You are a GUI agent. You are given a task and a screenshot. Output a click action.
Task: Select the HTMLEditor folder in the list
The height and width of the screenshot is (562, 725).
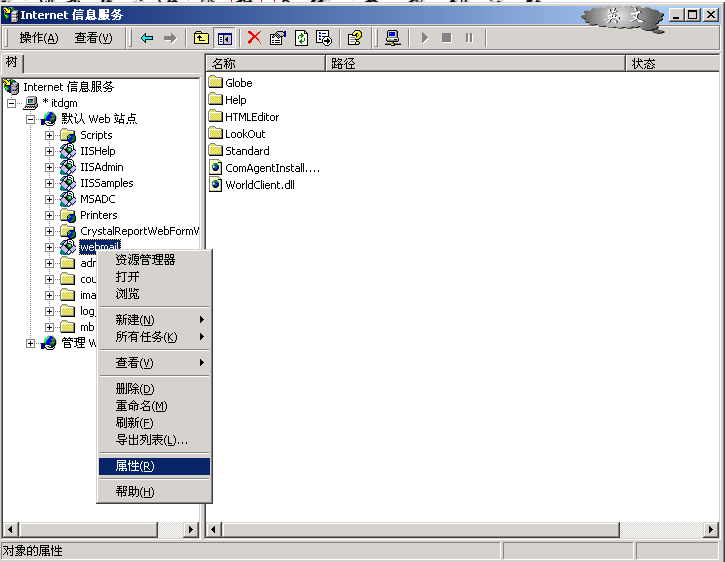point(252,117)
